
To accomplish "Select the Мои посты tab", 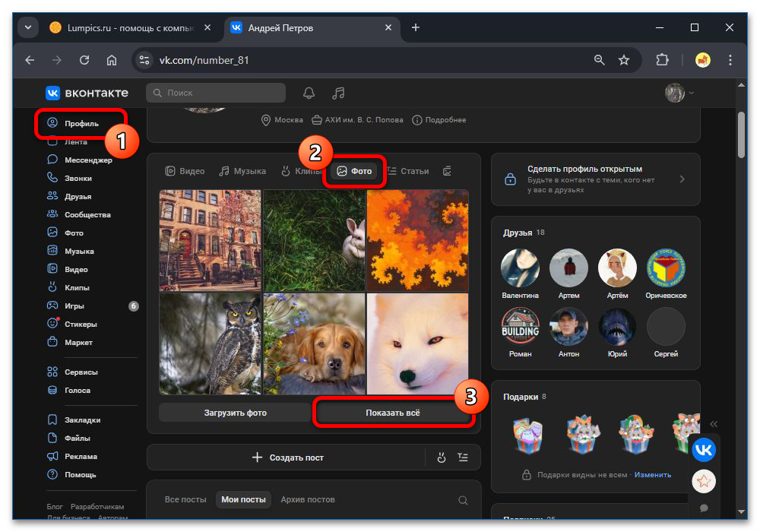I will point(243,499).
